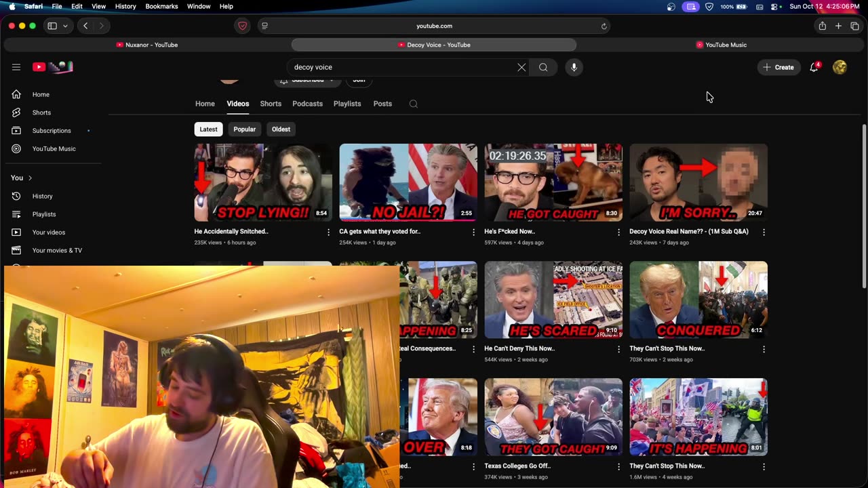The width and height of the screenshot is (868, 488).
Task: Open 'Texas Colleges Go Off..' video title
Action: (517, 466)
